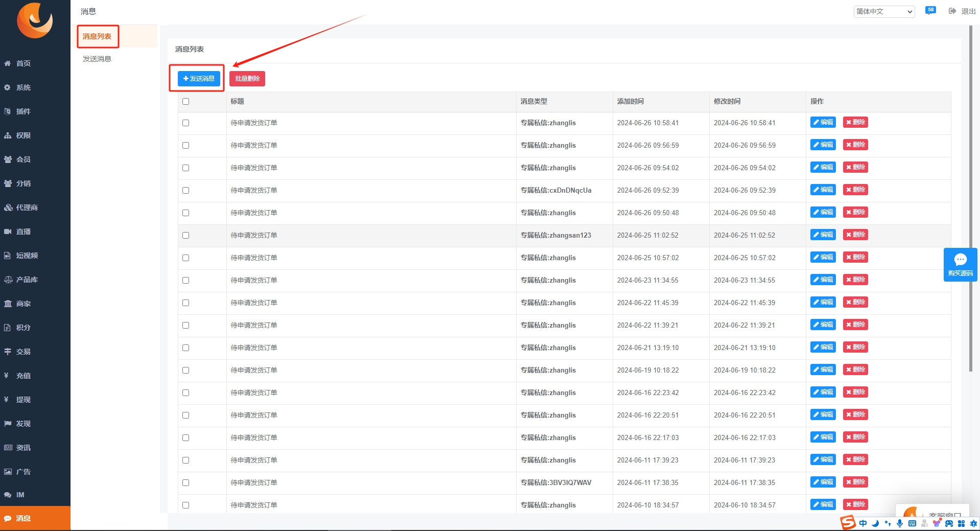Check row dated 2024-06-21 13:19:10
Image resolution: width=980 pixels, height=531 pixels.
pyautogui.click(x=185, y=348)
